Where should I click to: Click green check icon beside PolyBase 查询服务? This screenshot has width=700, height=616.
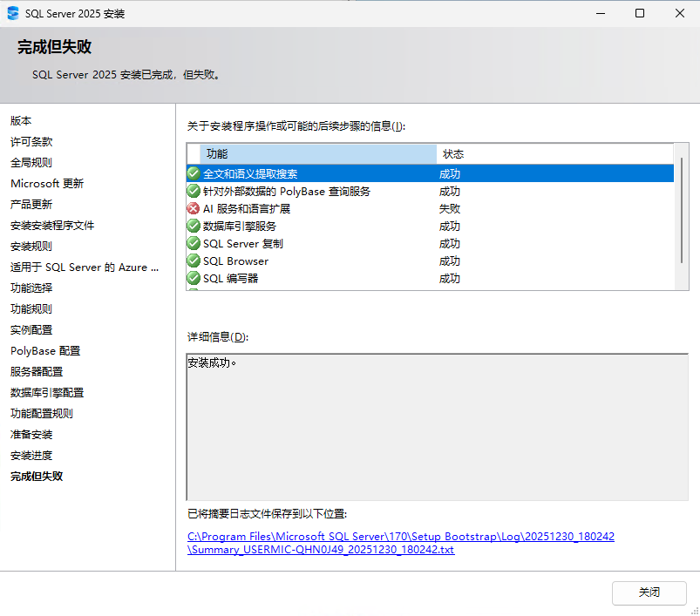point(194,191)
